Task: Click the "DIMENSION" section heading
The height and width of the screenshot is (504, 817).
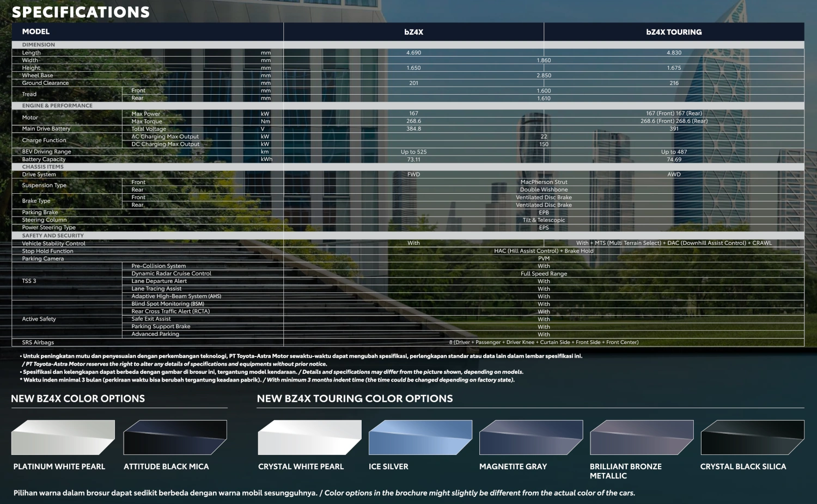Action: pos(39,45)
